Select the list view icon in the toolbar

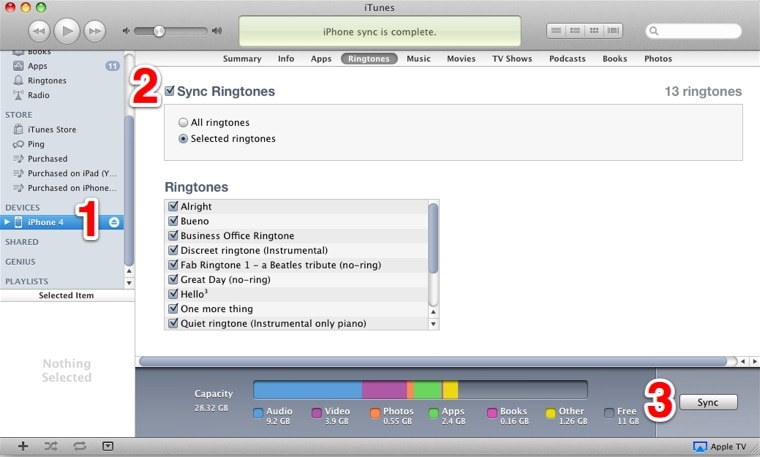click(x=556, y=31)
